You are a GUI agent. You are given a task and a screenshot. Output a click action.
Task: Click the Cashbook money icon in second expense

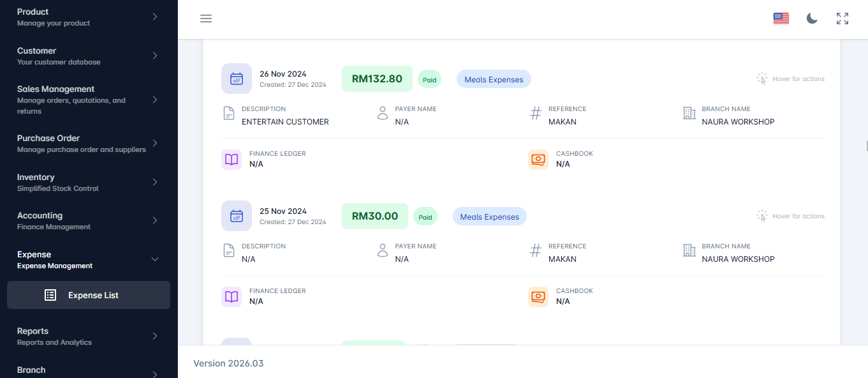pos(538,297)
